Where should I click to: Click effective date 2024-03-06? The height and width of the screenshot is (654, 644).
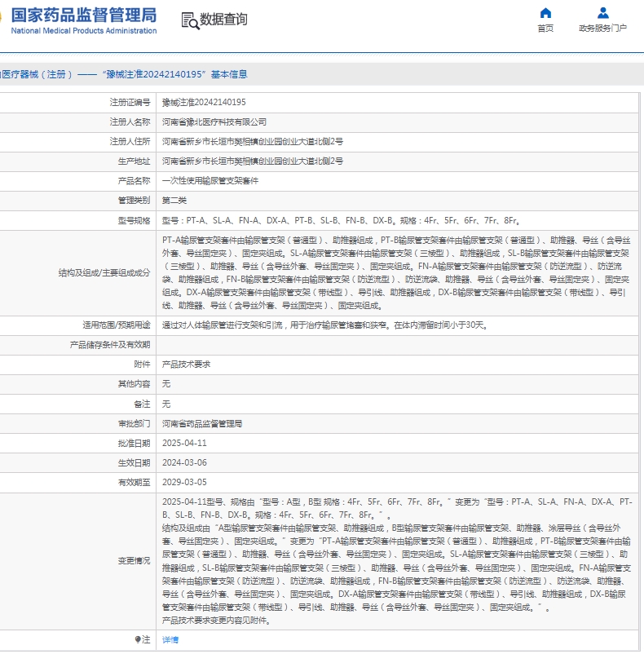pyautogui.click(x=184, y=463)
